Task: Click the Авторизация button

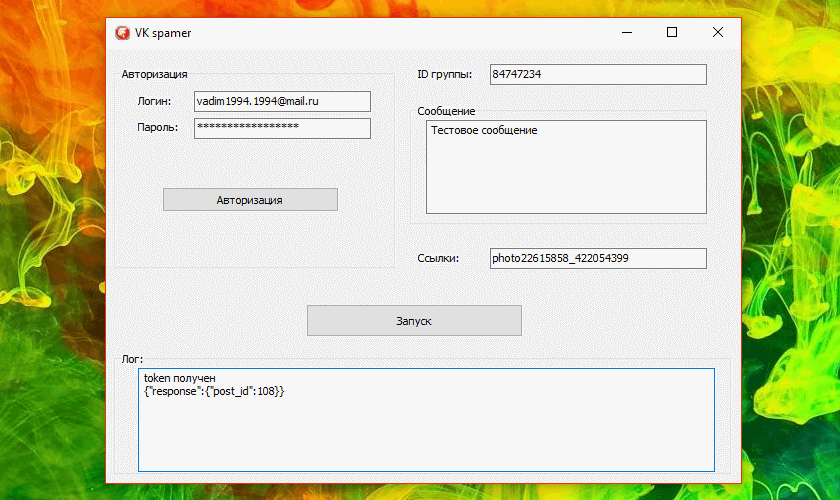Action: (x=250, y=199)
